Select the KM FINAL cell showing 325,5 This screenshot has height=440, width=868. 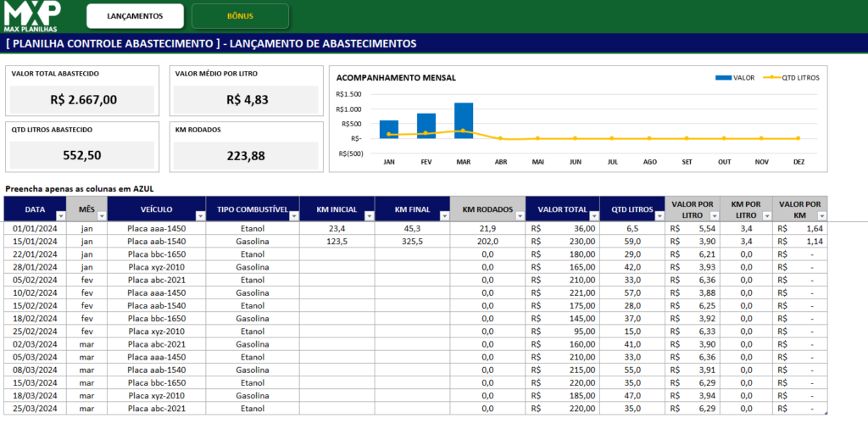413,242
